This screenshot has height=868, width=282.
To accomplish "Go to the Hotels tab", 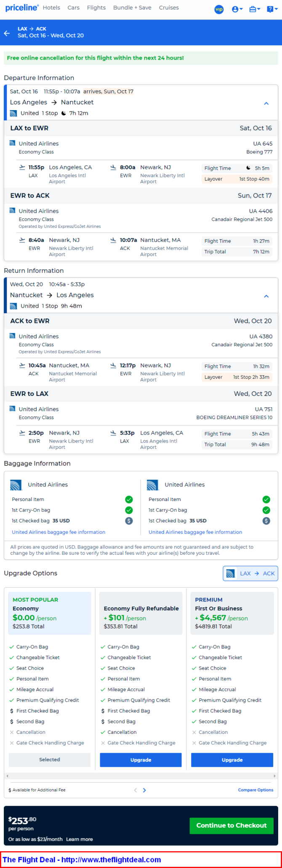I will coord(51,8).
